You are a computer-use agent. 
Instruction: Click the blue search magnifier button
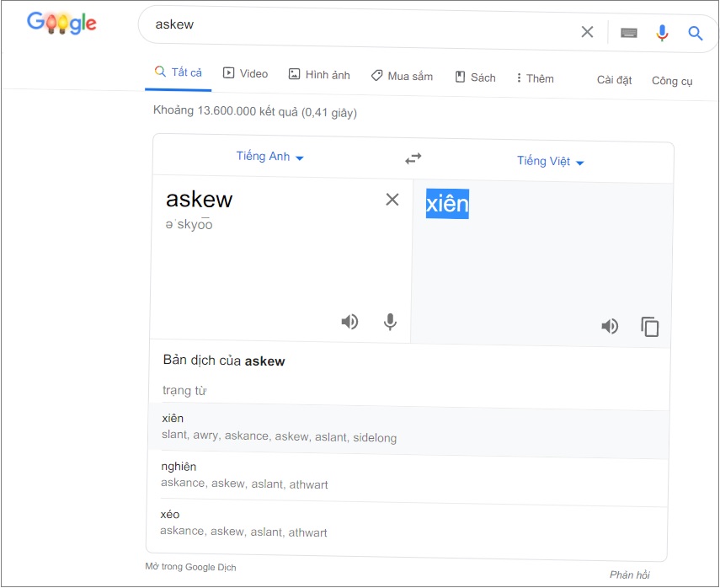pos(695,34)
